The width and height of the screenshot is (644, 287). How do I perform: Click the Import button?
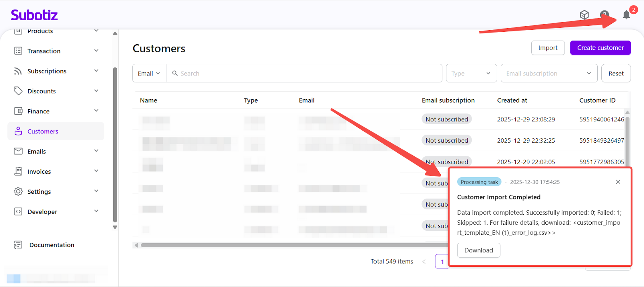pyautogui.click(x=548, y=48)
